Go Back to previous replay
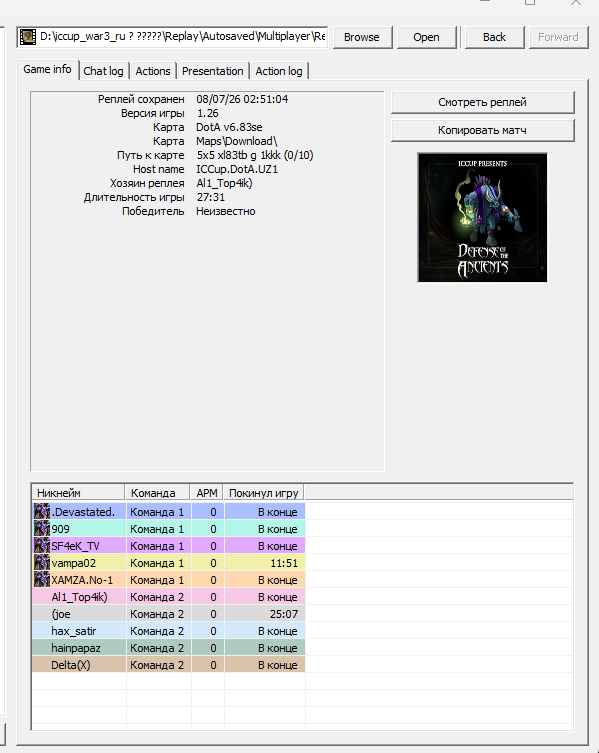 [494, 37]
